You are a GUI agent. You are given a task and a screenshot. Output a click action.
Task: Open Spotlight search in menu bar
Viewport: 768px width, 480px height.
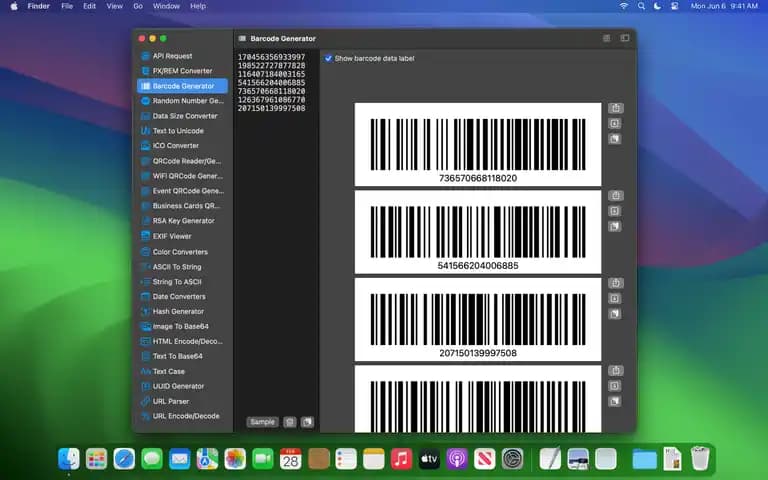click(641, 6)
